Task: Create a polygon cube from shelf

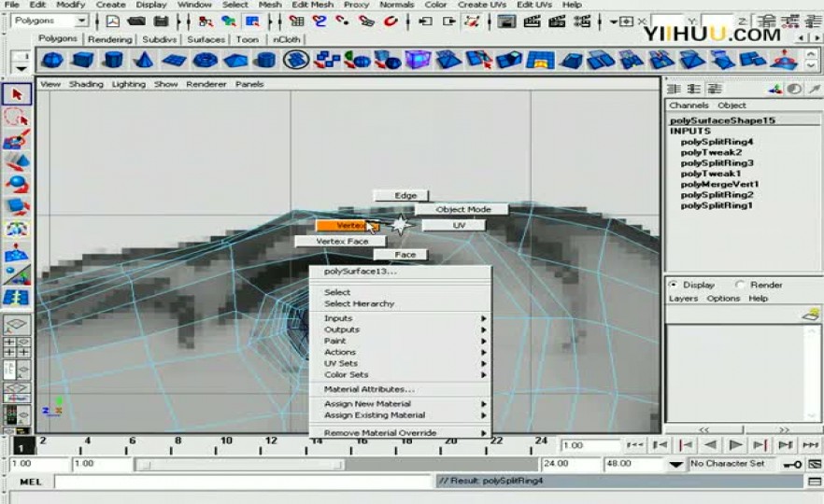Action: [82, 61]
